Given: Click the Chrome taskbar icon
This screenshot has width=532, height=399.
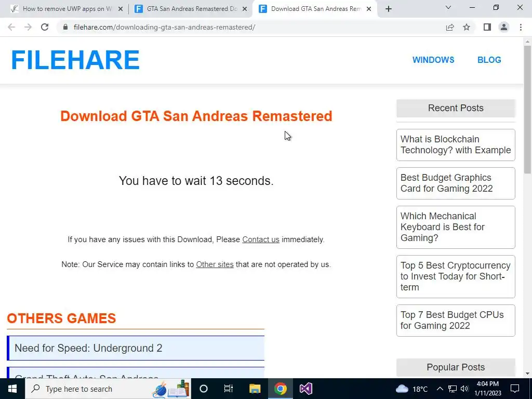Looking at the screenshot, I should point(280,389).
